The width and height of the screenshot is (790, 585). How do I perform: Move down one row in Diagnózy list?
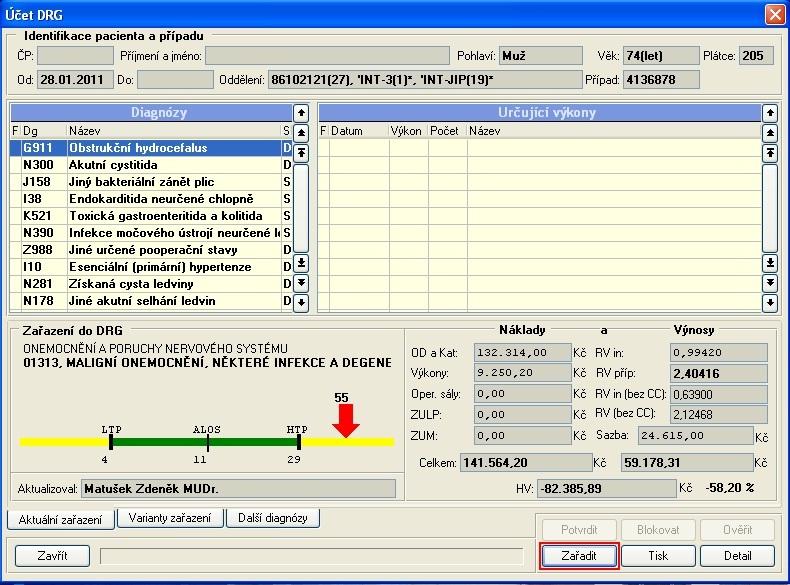(301, 302)
